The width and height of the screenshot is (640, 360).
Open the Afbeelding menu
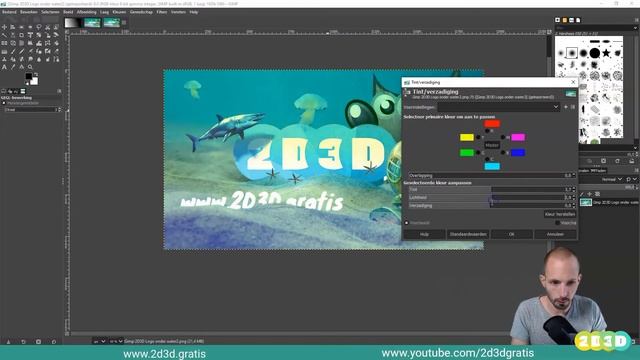click(87, 12)
